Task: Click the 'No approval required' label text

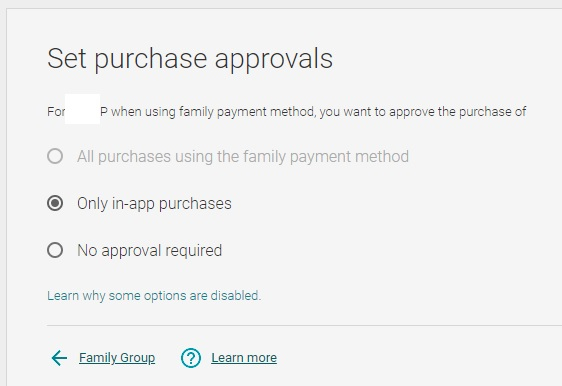Action: [x=149, y=251]
